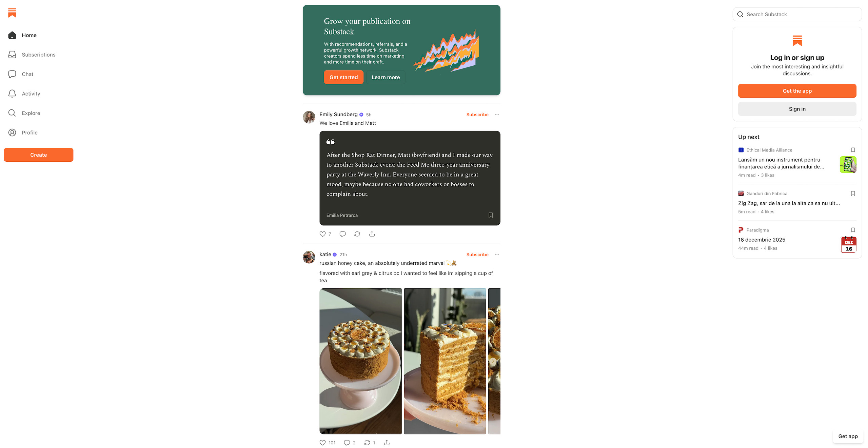The image size is (868, 448).
Task: Like katie's honey cake post
Action: tap(322, 443)
